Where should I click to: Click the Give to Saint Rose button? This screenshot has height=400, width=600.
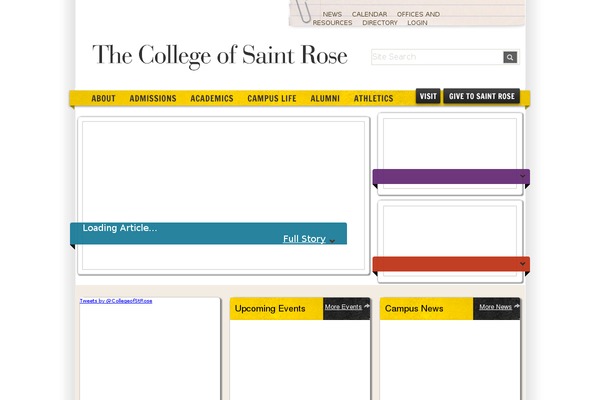click(482, 96)
